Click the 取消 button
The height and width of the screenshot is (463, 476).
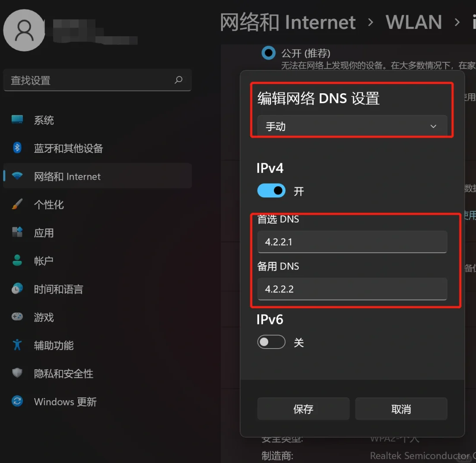coord(401,409)
